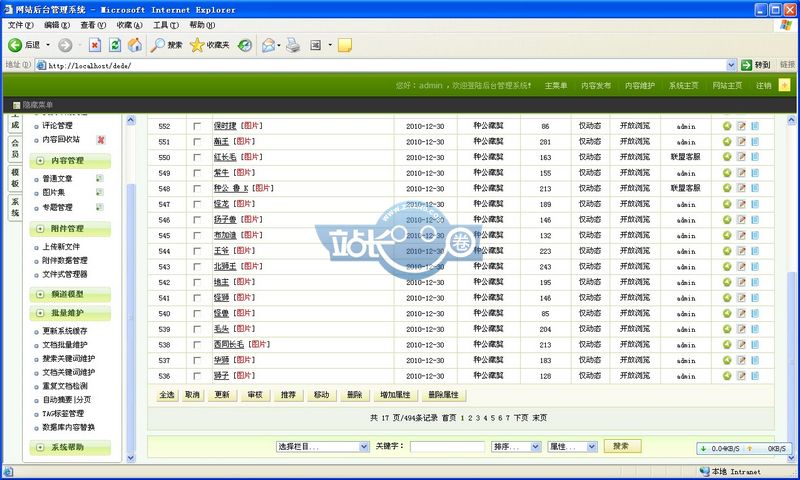Click the 注销 logout link
This screenshot has height=480, width=800.
point(763,86)
